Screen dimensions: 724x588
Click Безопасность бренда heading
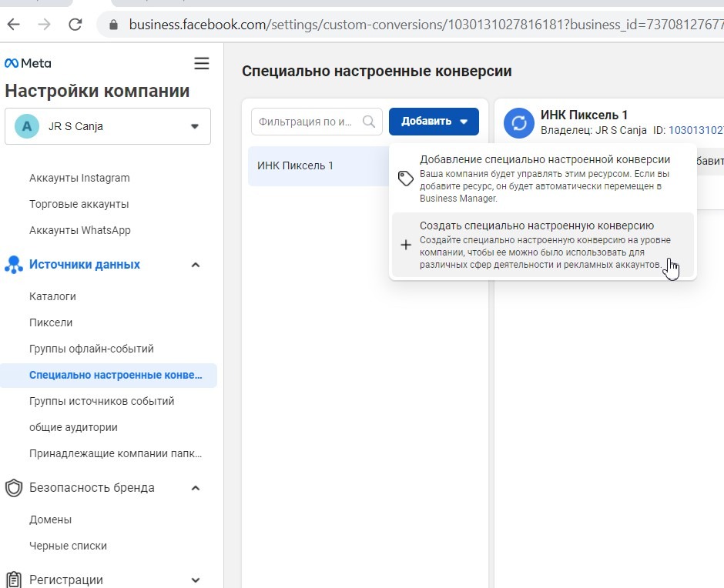coord(92,488)
